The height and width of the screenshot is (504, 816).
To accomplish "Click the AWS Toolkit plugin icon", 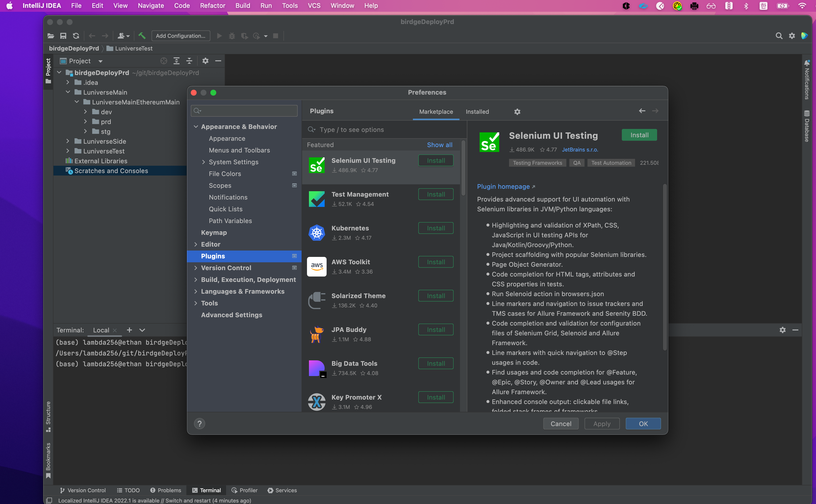I will pyautogui.click(x=316, y=266).
